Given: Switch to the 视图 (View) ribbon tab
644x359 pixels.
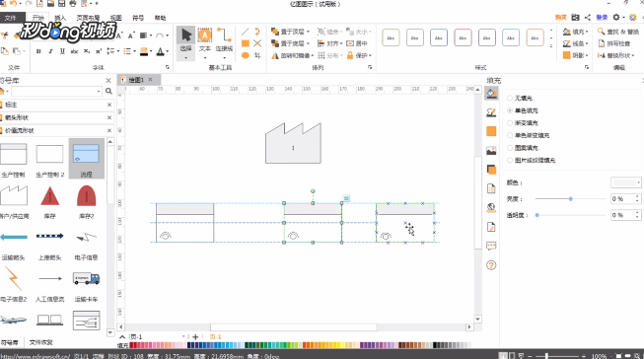Looking at the screenshot, I should [115, 18].
